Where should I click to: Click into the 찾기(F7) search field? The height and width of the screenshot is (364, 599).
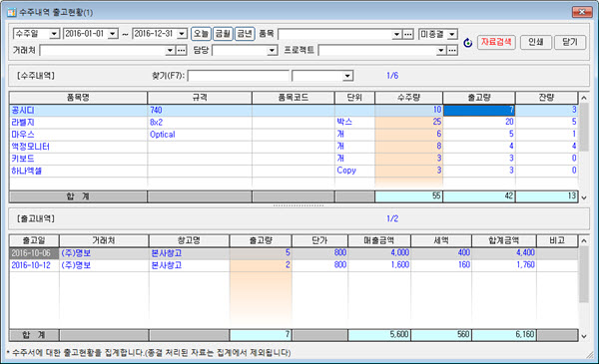(x=238, y=76)
